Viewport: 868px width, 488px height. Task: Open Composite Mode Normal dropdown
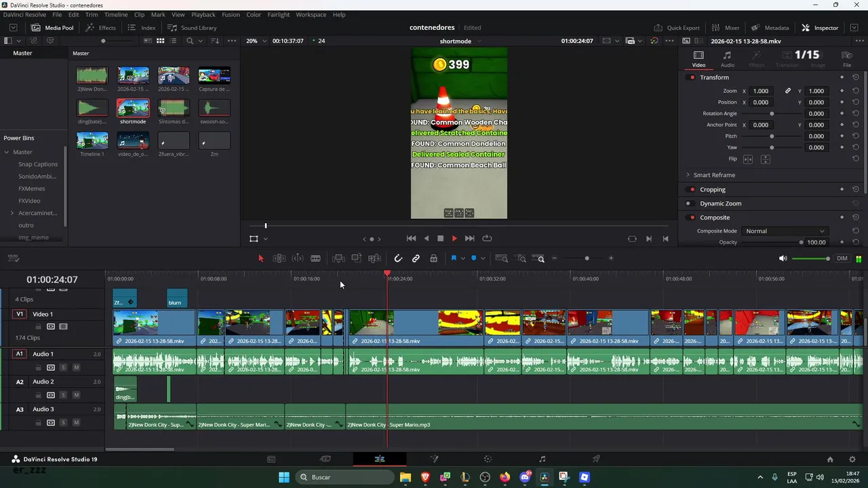tap(785, 231)
